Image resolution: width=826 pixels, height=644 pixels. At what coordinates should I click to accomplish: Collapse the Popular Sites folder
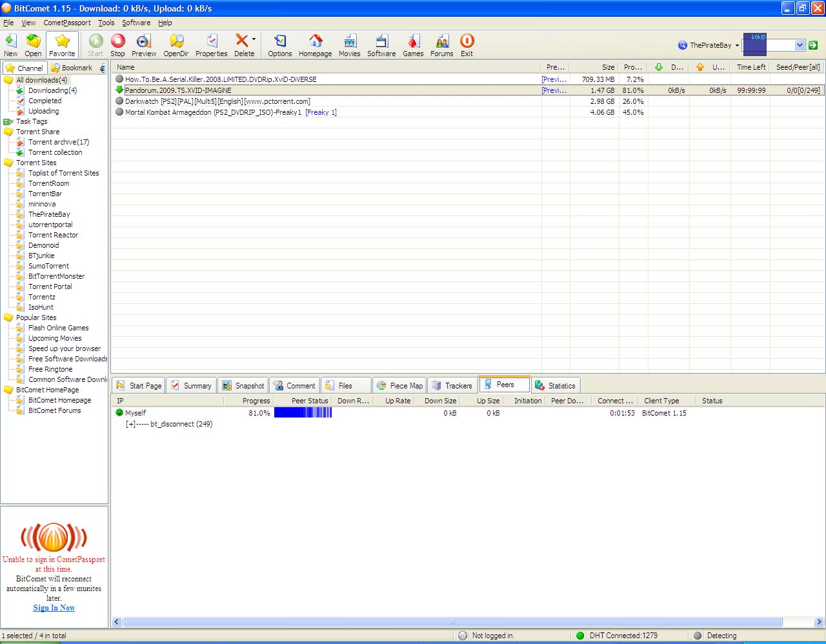[8, 317]
